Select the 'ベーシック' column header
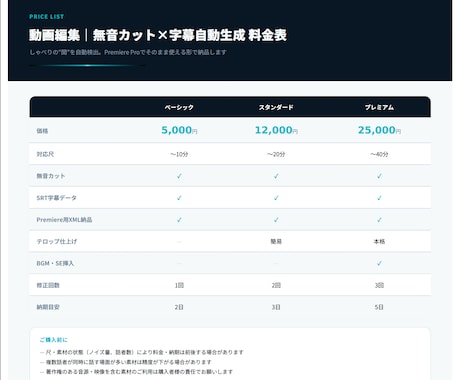 click(179, 107)
